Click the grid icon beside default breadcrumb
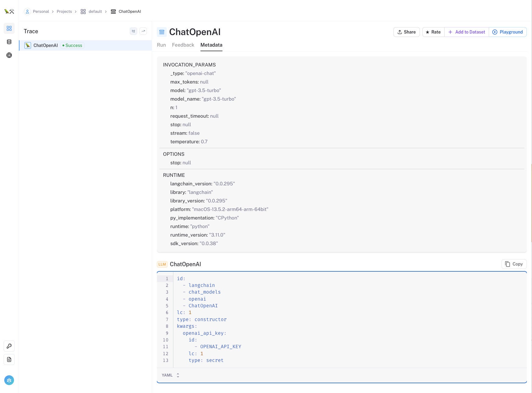This screenshot has width=532, height=393. click(83, 12)
